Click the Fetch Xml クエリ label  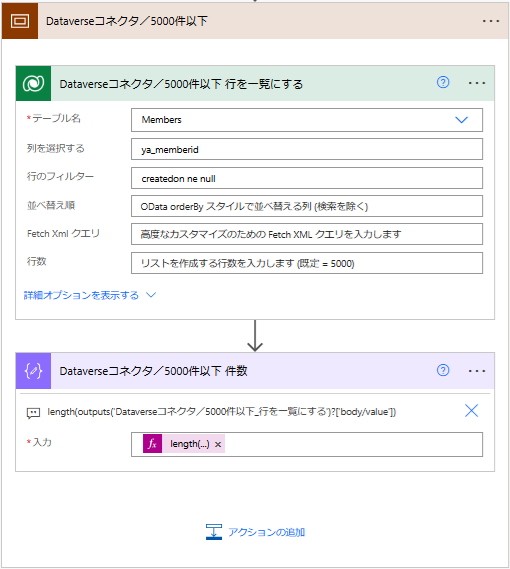(x=64, y=233)
